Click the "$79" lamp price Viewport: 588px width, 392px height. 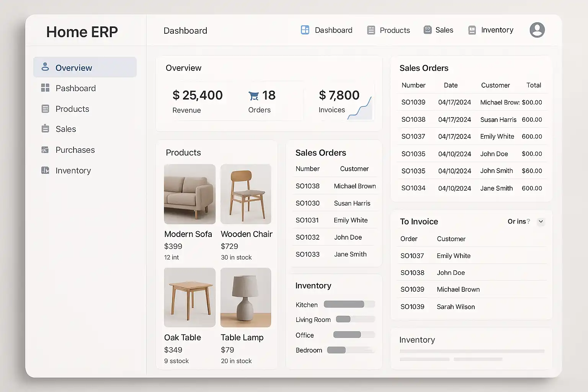[227, 350]
